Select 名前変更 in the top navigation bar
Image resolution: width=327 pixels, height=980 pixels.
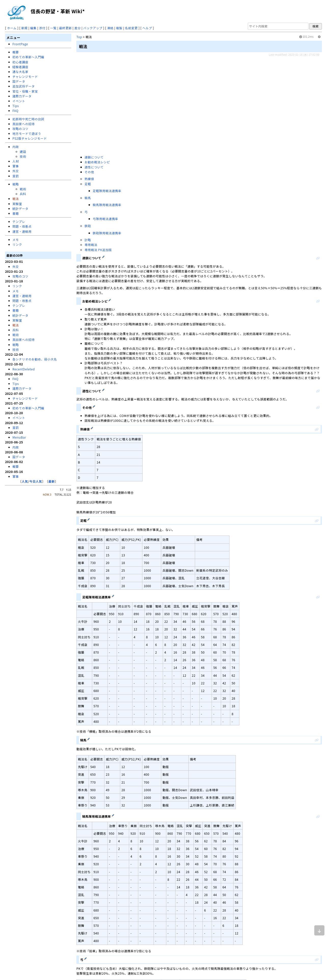tap(131, 28)
